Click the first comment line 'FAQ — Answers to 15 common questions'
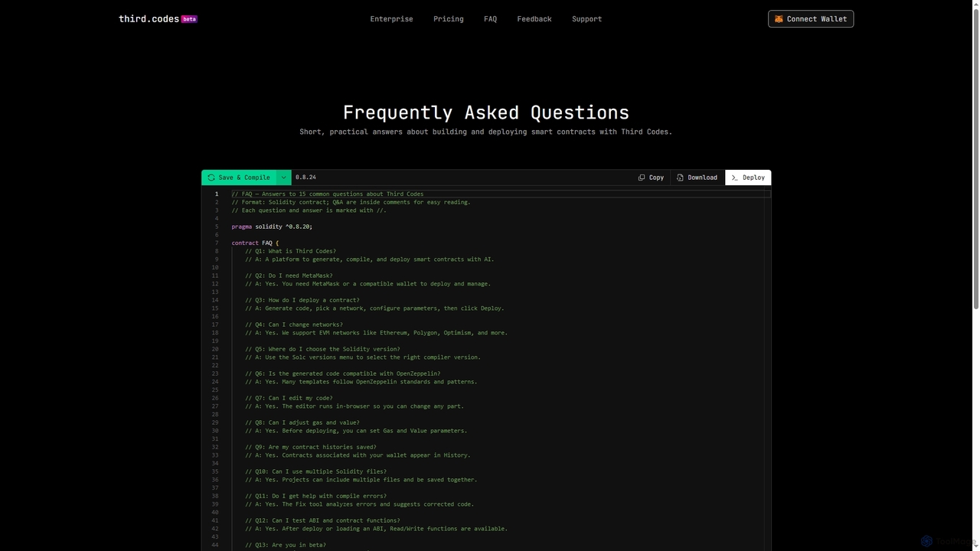Viewport: 980px width, 551px height. point(328,194)
